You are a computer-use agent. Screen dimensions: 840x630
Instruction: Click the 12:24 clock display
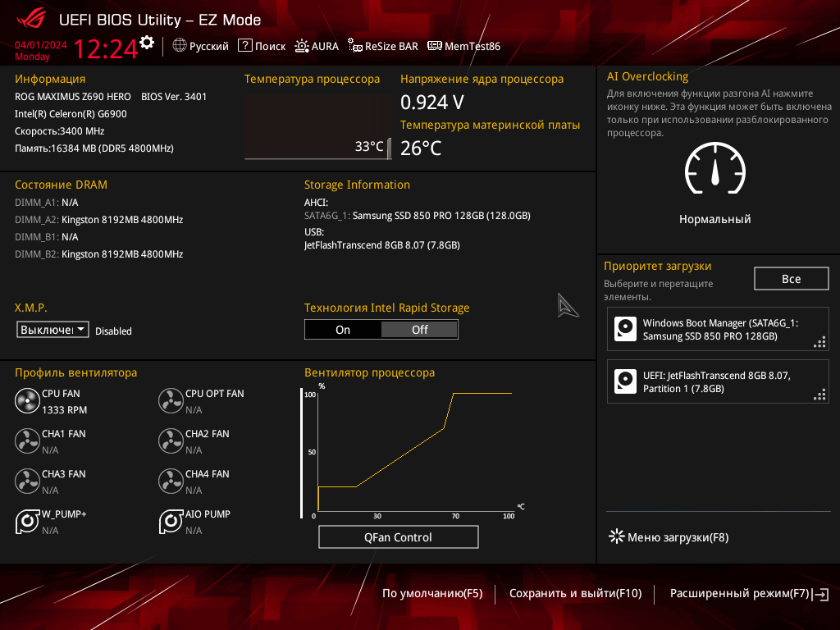coord(106,48)
